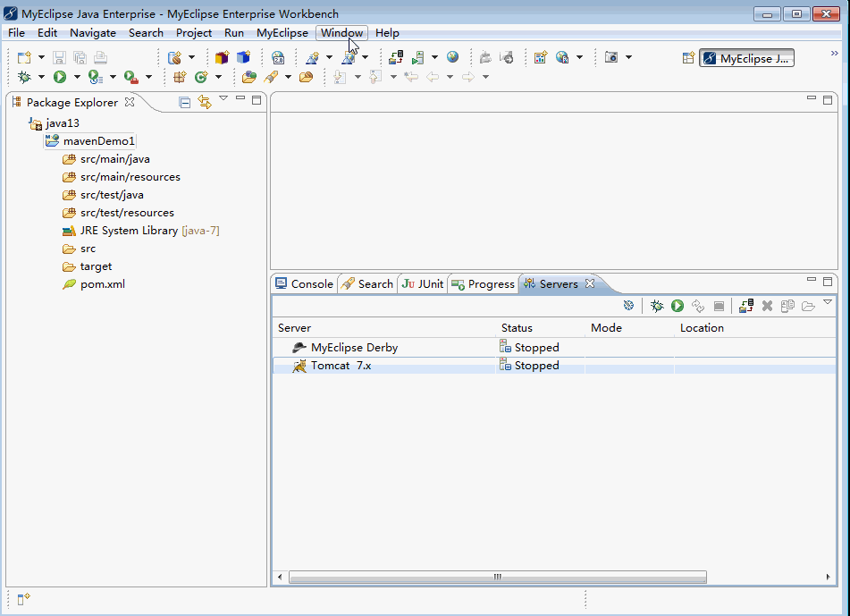Viewport: 850px width, 616px height.
Task: Minimize the Package Explorer panel
Action: tap(240, 98)
